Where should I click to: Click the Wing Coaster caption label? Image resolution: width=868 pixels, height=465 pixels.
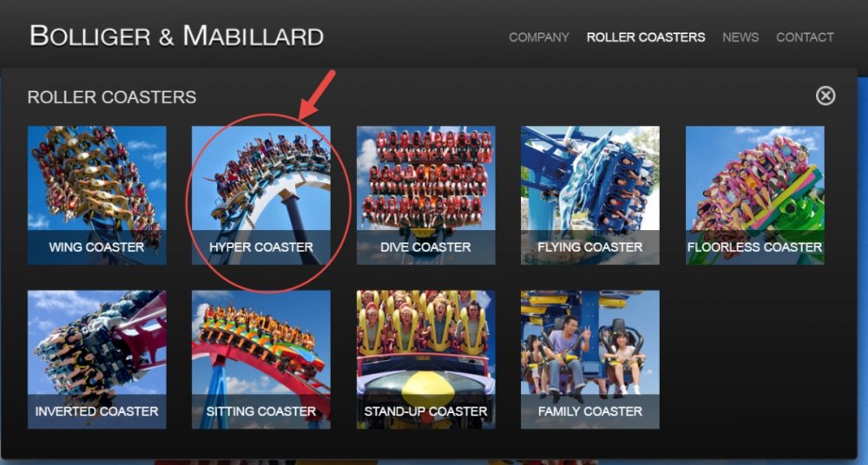97,247
